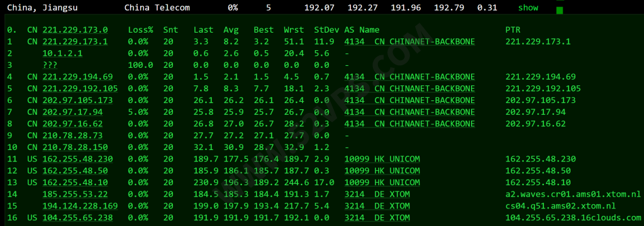Viewport: 644px width, 226px height.
Task: Select PTR cs04.q51.ams02.xtom.nl
Action: coord(560,206)
